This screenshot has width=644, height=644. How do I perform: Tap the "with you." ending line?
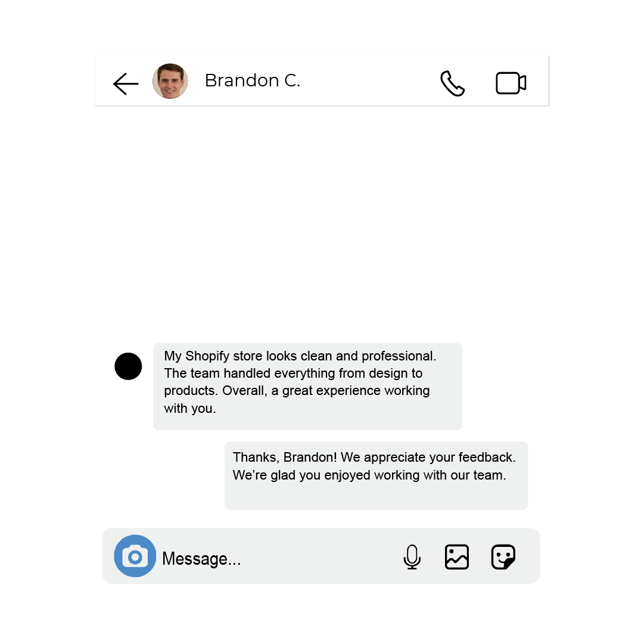pos(190,408)
